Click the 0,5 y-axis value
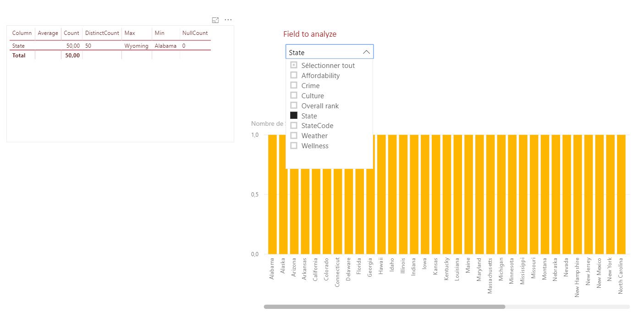The height and width of the screenshot is (330, 644). pos(255,195)
